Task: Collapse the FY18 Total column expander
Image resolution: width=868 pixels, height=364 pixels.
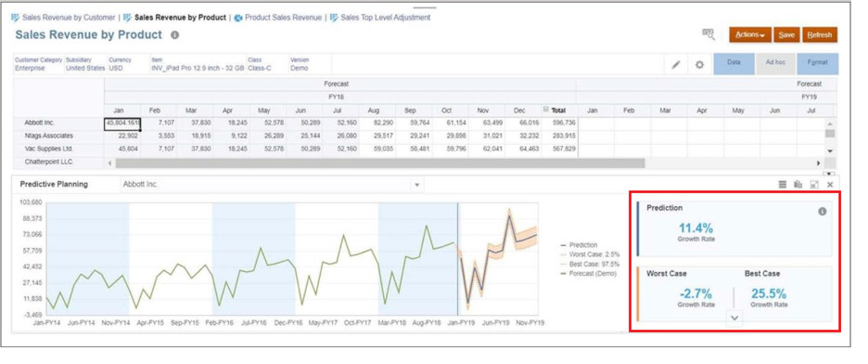Action: click(x=546, y=110)
